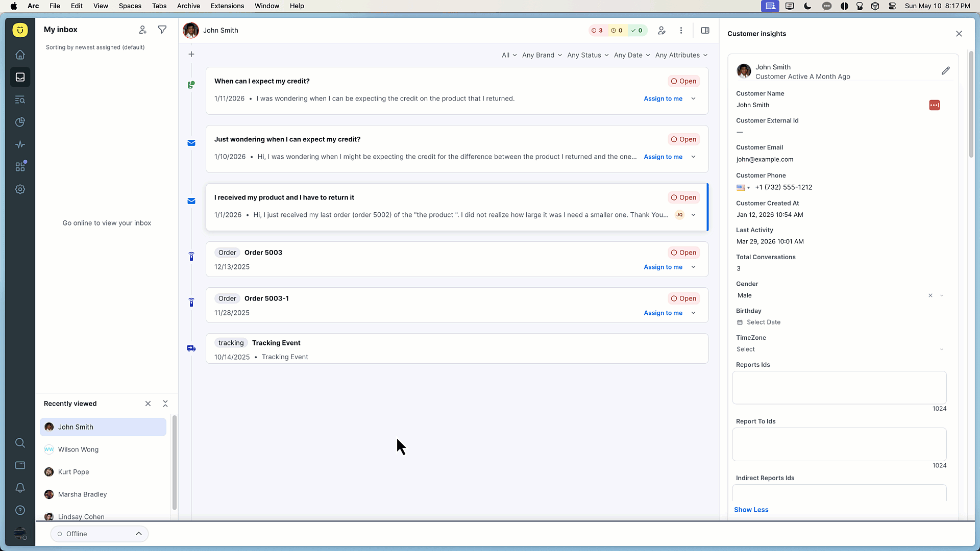Open the card window icon in sidebar
The width and height of the screenshot is (980, 551).
coord(20,465)
